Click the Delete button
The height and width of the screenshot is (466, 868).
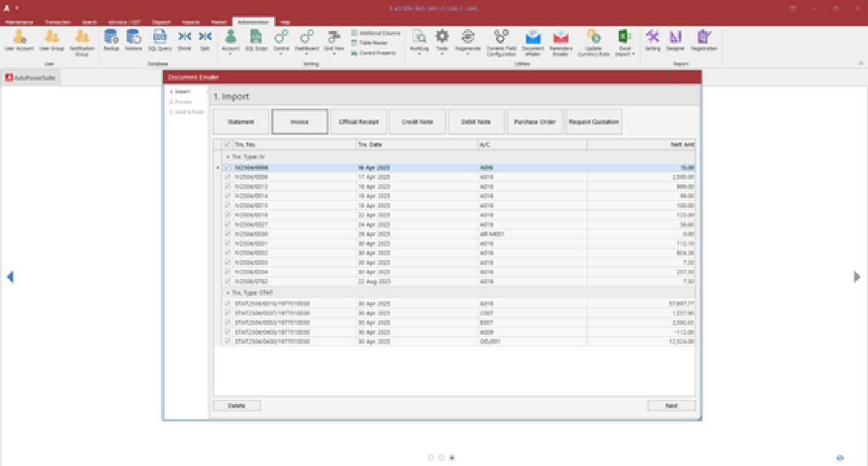click(237, 406)
